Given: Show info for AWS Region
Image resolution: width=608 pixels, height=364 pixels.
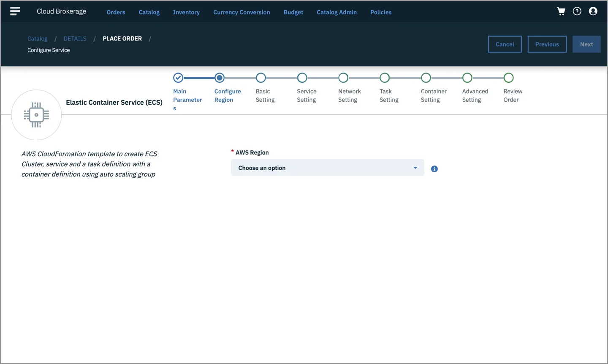Looking at the screenshot, I should [434, 169].
